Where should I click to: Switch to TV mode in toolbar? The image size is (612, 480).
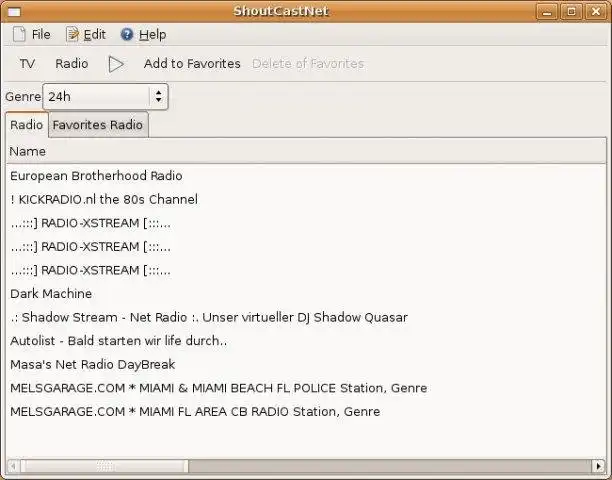[x=27, y=64]
